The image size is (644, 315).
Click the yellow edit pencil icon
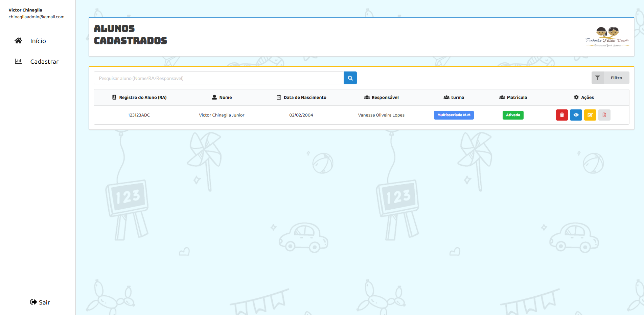590,115
